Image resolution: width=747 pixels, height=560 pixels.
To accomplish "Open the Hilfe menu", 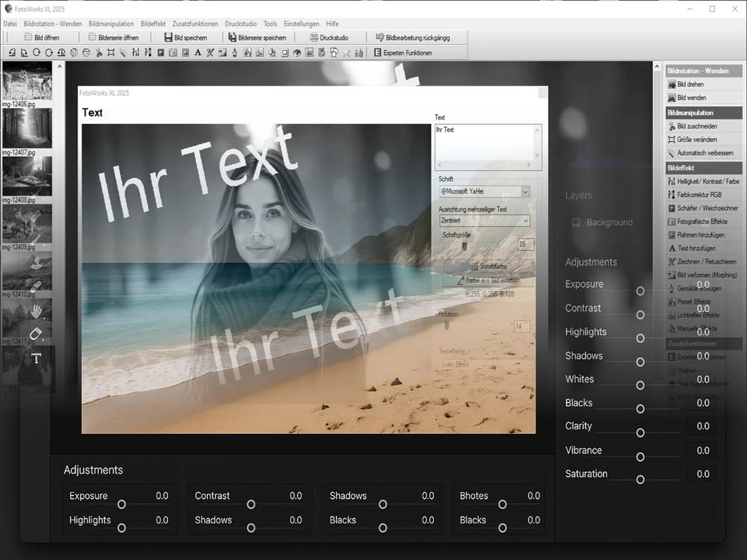I will tap(332, 24).
